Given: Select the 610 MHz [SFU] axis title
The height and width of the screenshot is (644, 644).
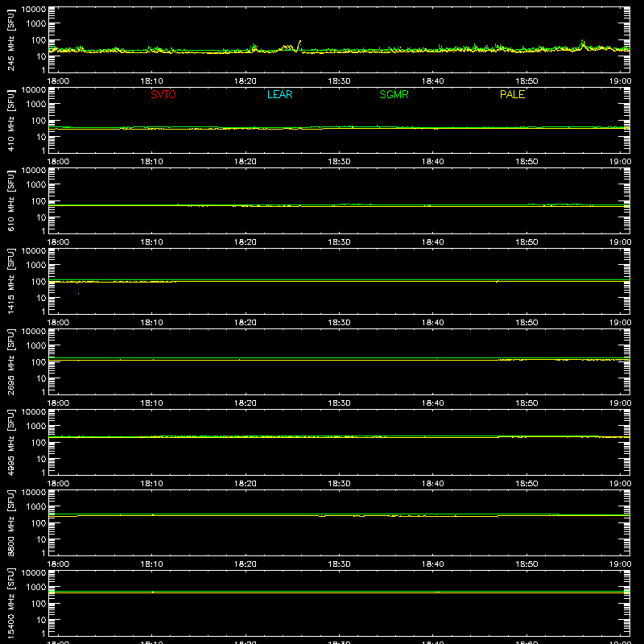Looking at the screenshot, I should pos(11,200).
